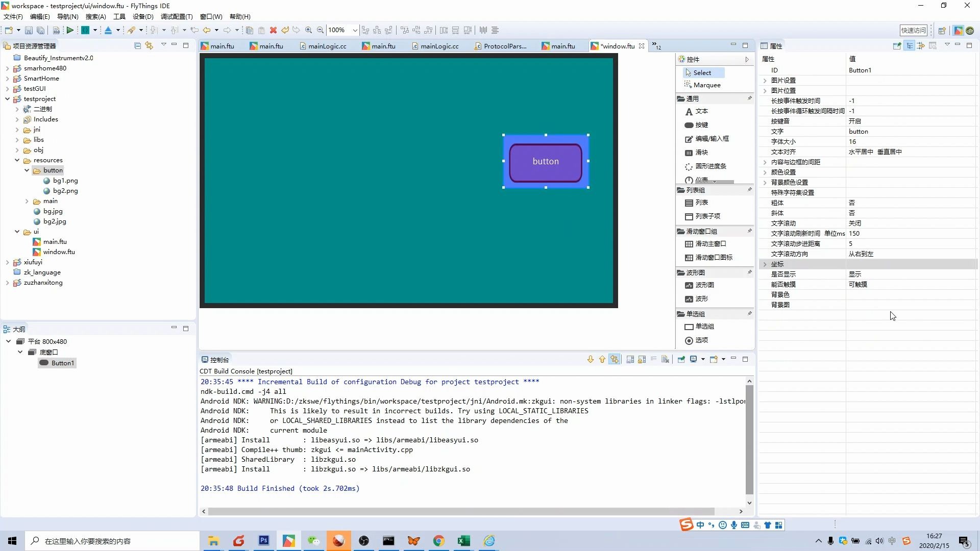Switch to the mainLogic.cc editor tab
The height and width of the screenshot is (551, 980).
click(x=327, y=46)
